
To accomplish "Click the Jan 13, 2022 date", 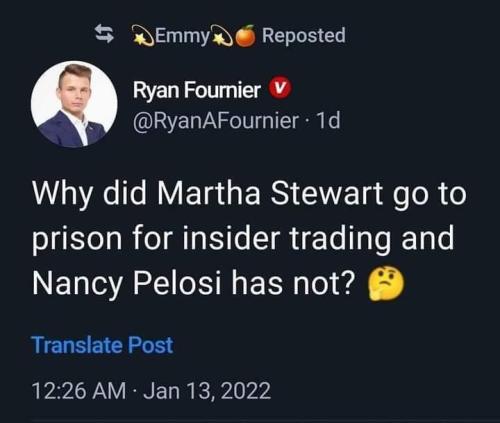I will click(207, 390).
